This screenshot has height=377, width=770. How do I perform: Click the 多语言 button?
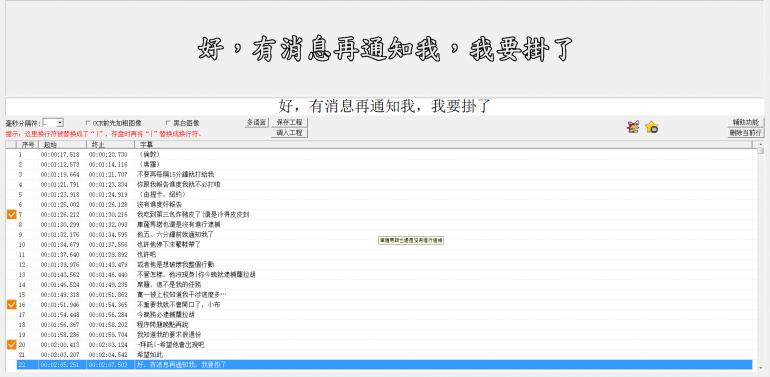pos(256,122)
